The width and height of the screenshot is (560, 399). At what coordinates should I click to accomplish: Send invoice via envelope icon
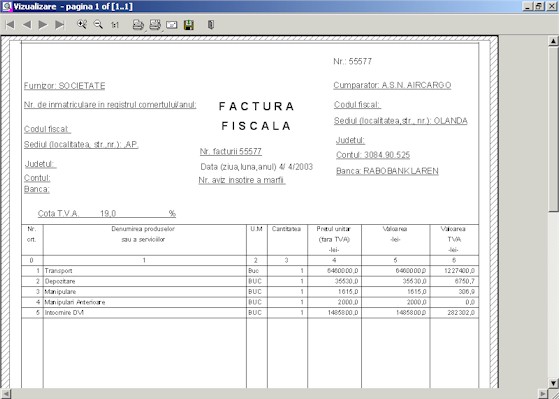[x=172, y=25]
